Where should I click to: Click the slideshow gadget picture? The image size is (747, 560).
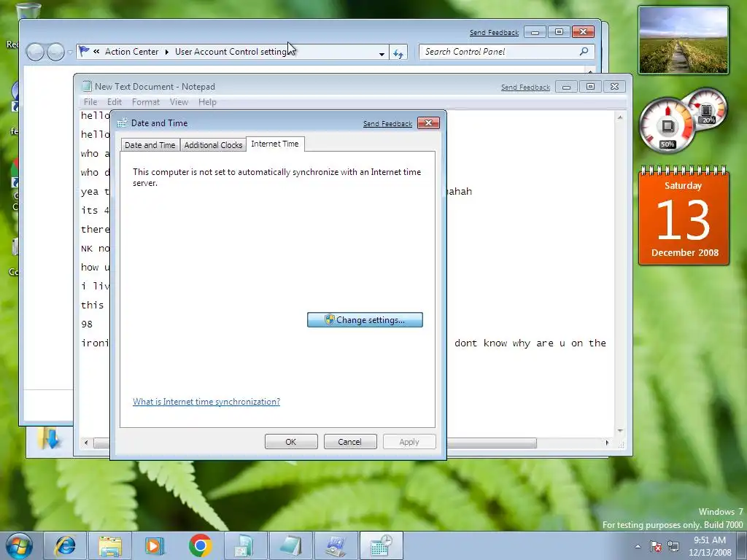[684, 40]
